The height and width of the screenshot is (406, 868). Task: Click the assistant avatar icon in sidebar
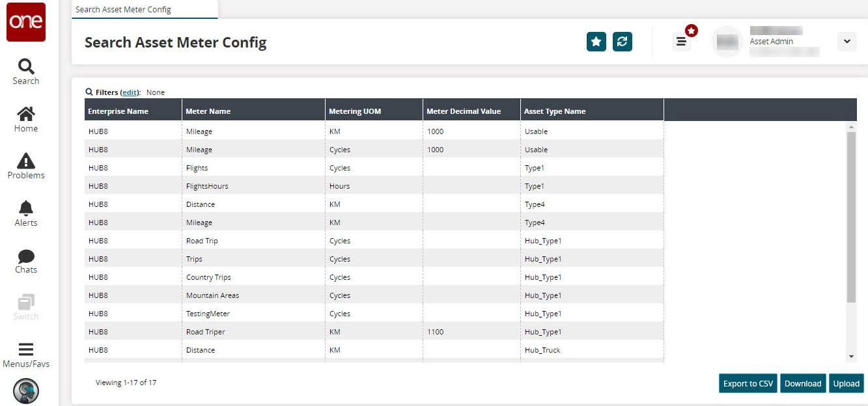(26, 391)
